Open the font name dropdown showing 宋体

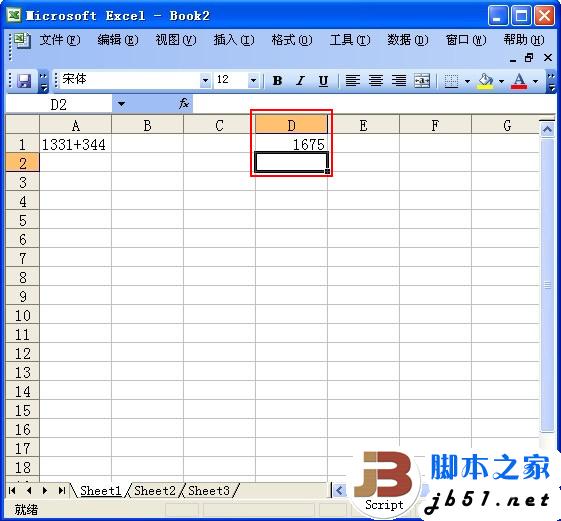(205, 80)
